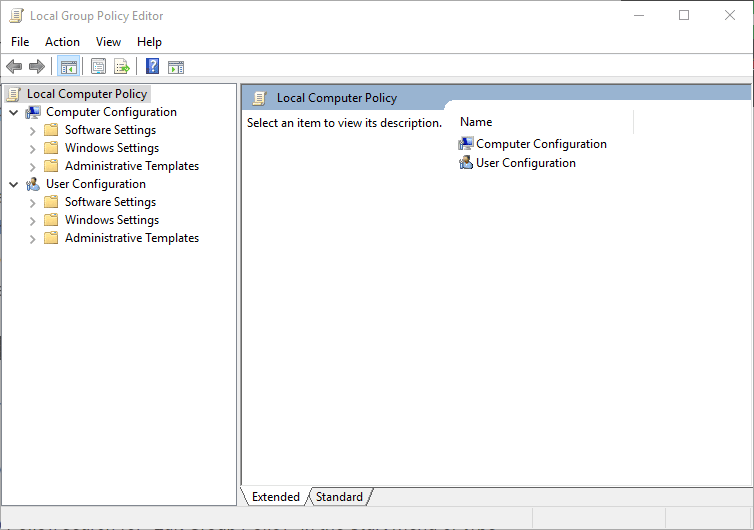This screenshot has width=754, height=530.
Task: Click the User Configuration icon in the tree
Action: pos(33,184)
